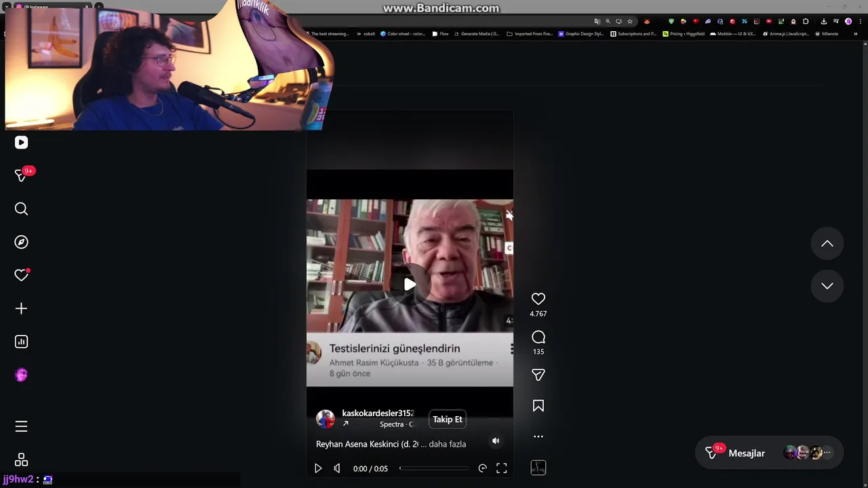Open reel options three-dot menu

tap(538, 436)
